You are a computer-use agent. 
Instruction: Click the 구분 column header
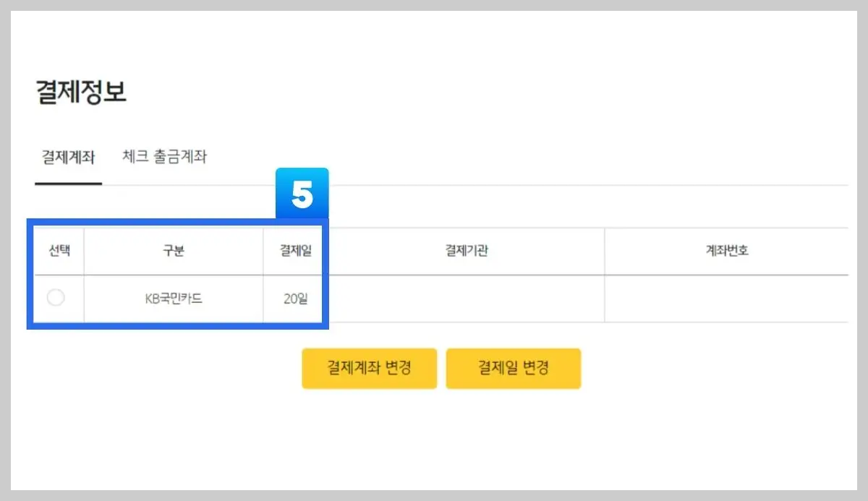click(x=174, y=250)
